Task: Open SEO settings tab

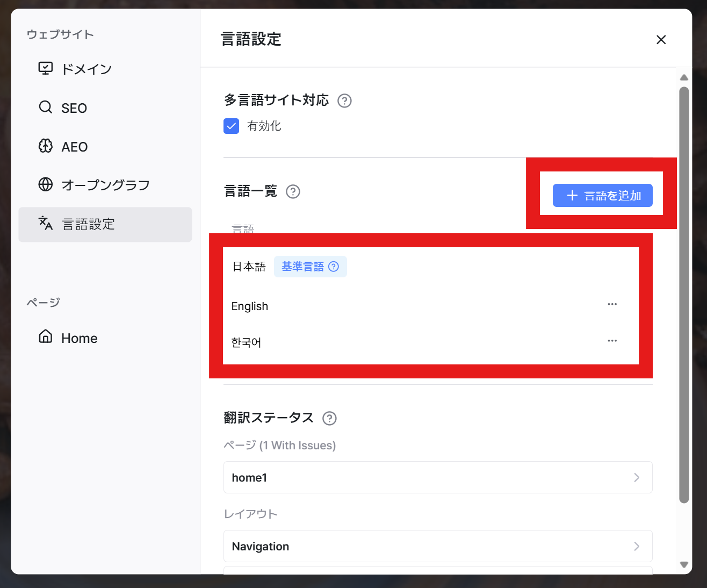Action: coord(105,107)
